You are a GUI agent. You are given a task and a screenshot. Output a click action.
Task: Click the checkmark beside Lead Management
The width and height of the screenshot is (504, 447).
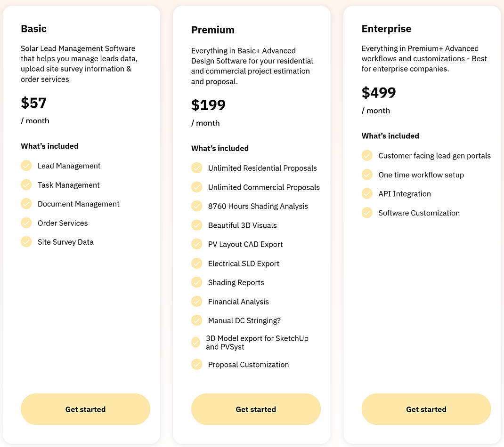tap(26, 166)
